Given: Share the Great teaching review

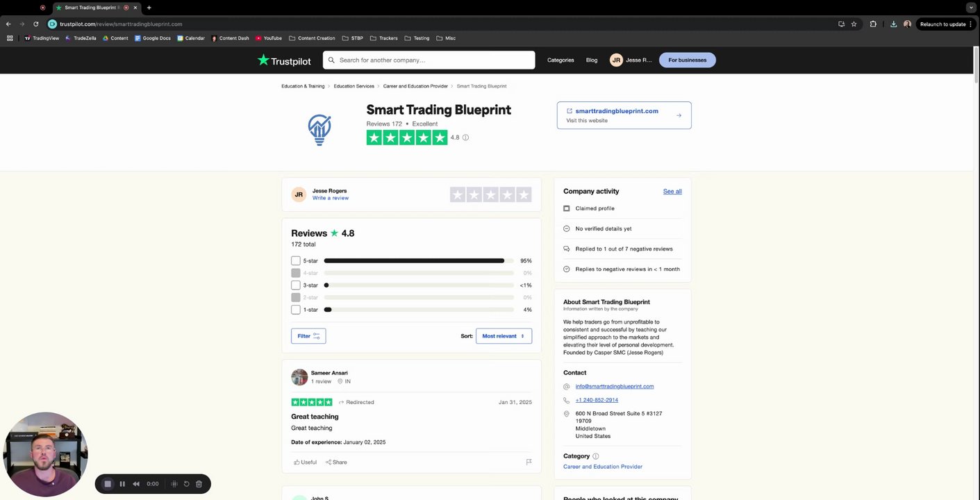Looking at the screenshot, I should [336, 462].
